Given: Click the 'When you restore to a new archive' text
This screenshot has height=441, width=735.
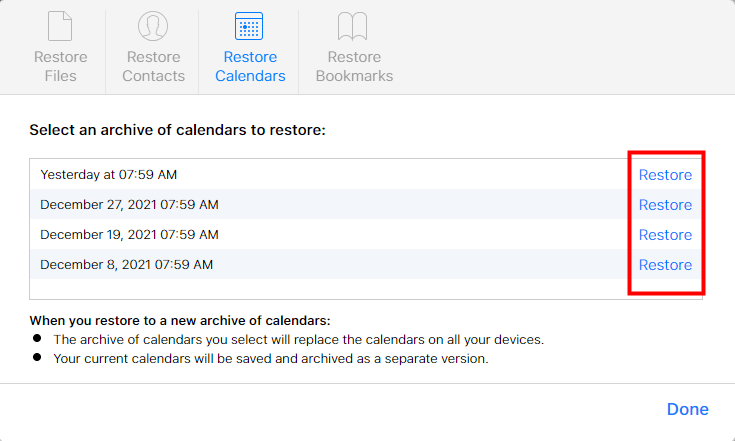Looking at the screenshot, I should [179, 321].
